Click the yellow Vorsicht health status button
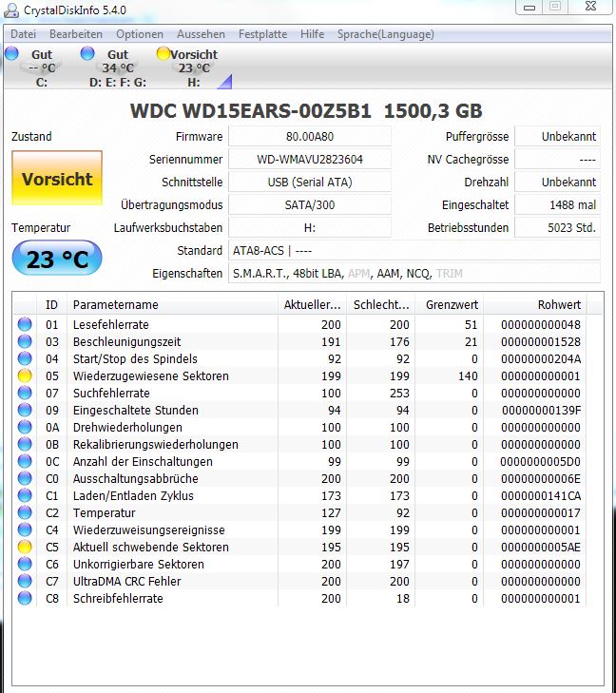616x693 pixels. 57,178
